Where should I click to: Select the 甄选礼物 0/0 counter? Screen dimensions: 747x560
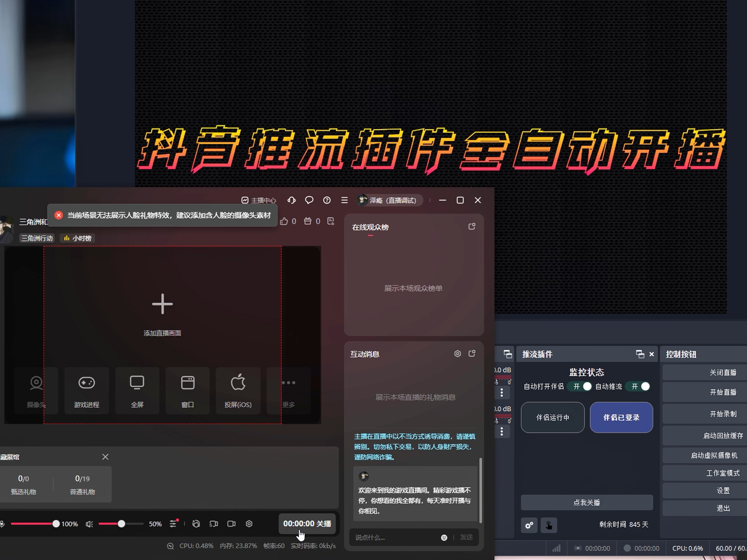[x=23, y=484]
